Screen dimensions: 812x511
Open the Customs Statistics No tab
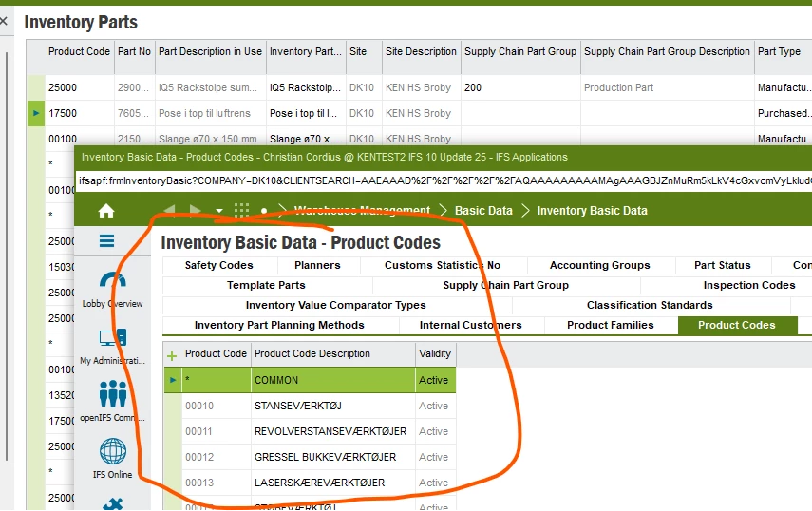(443, 266)
